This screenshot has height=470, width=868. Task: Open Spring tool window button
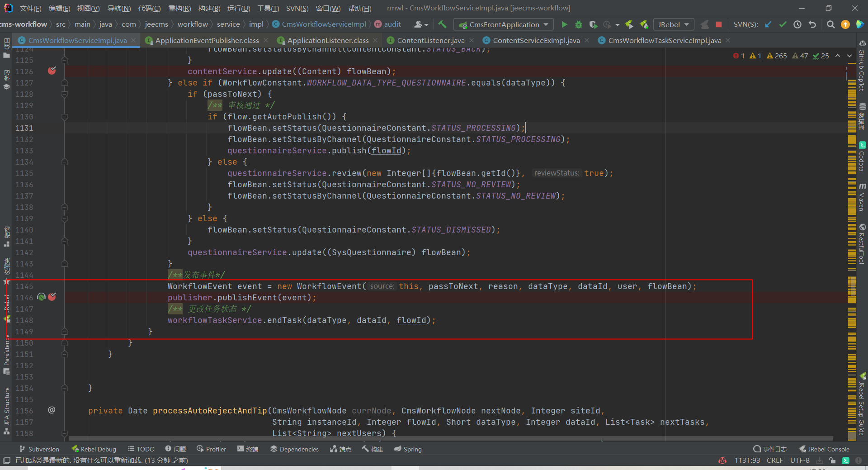point(408,449)
